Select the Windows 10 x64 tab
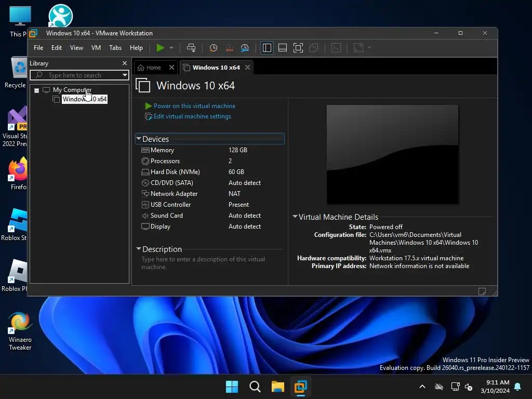The image size is (532, 399). (x=216, y=68)
